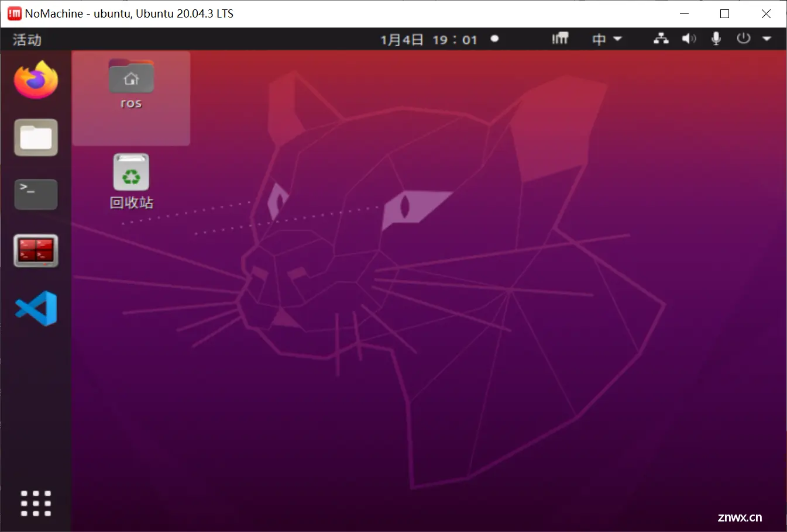
Task: Maximize the NoMachine window
Action: [724, 13]
